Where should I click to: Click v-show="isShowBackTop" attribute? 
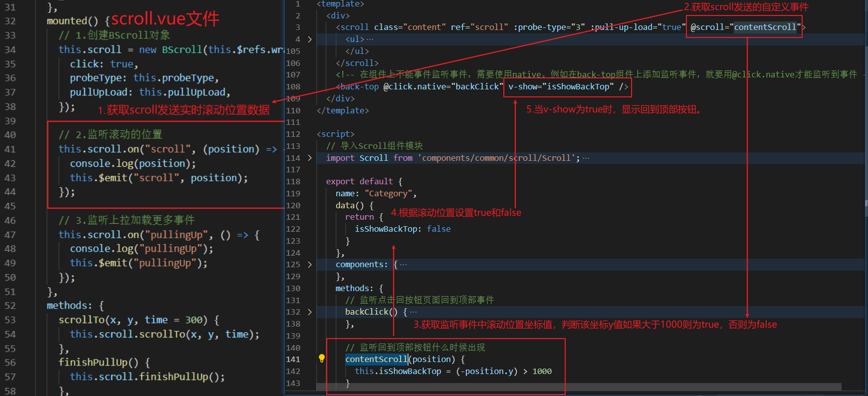(x=561, y=87)
